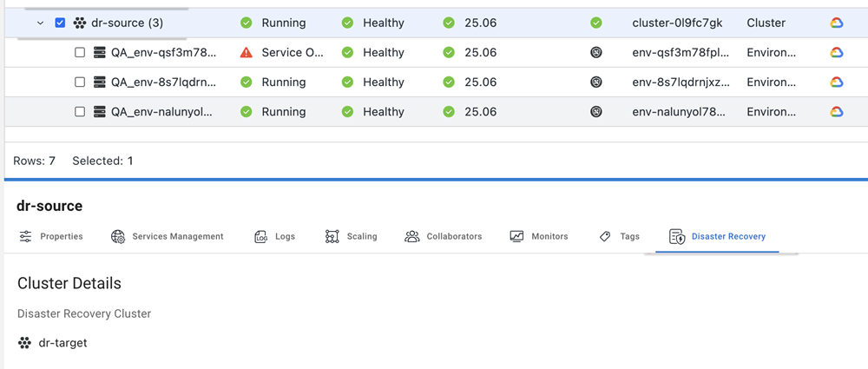
Task: Switch to the Services Management tab
Action: coord(168,236)
